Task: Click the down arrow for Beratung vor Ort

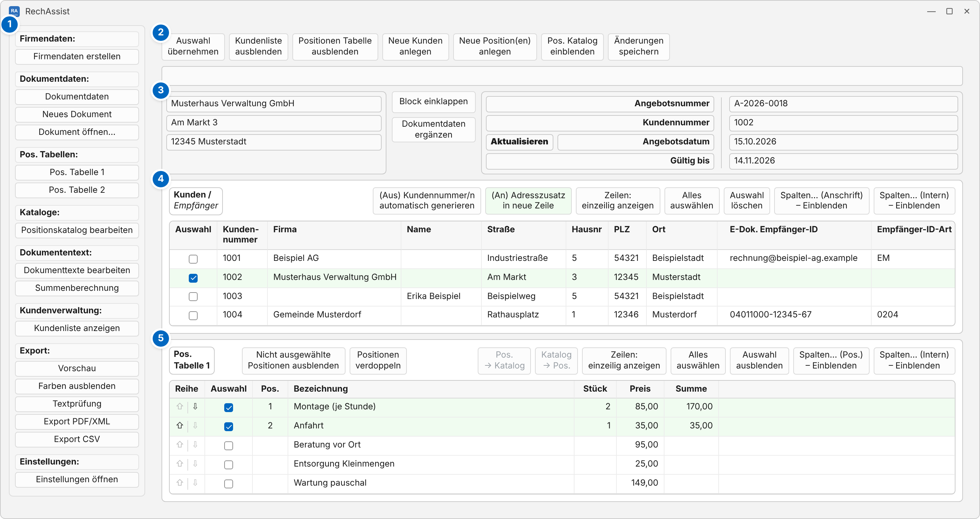Action: [x=195, y=444]
